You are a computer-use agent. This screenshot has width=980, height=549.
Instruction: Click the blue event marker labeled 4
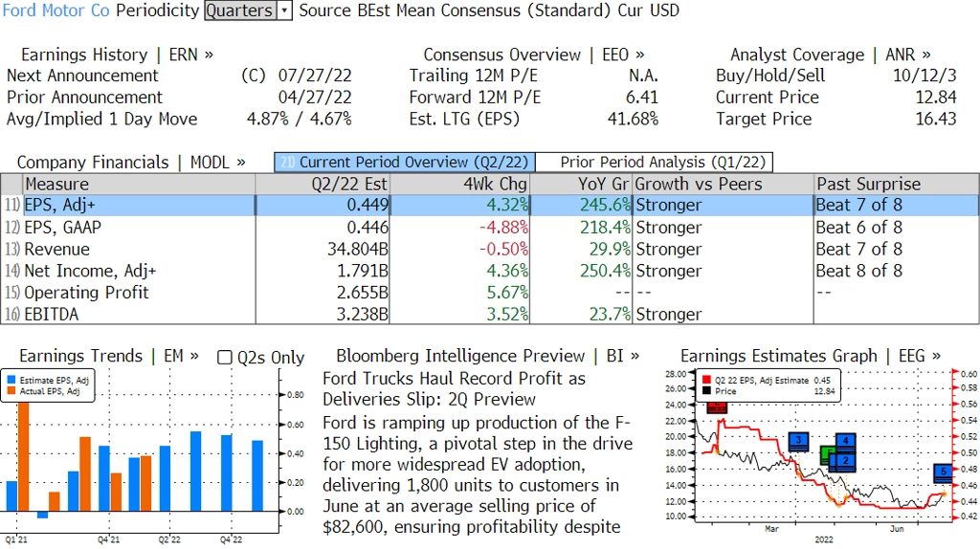click(846, 442)
